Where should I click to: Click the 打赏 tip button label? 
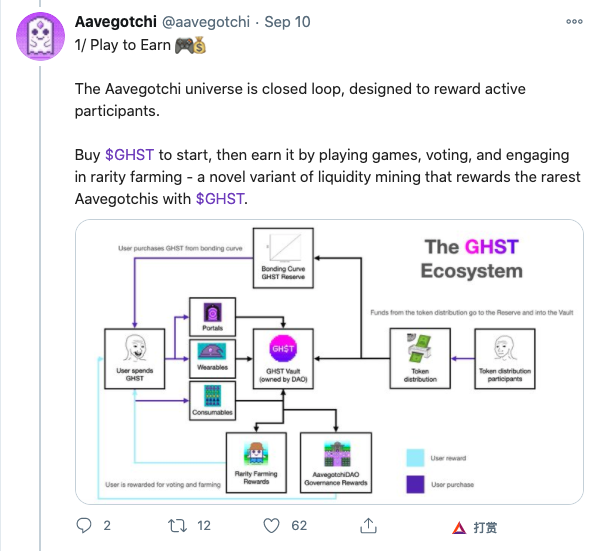click(x=485, y=528)
